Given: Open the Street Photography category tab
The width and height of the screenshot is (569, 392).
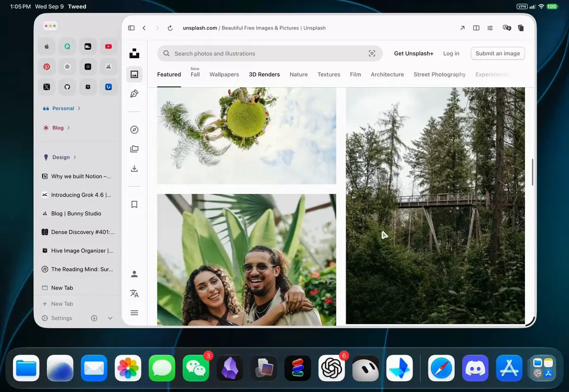Looking at the screenshot, I should pos(440,74).
